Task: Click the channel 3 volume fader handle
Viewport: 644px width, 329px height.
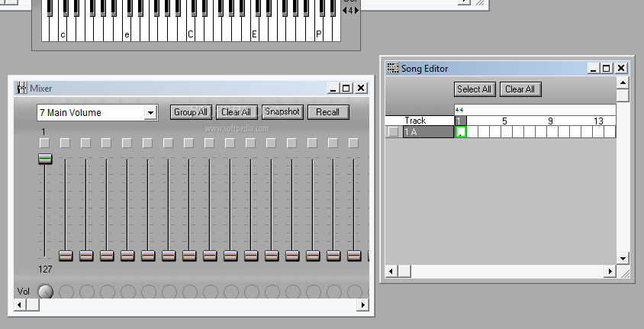Action: coord(86,256)
